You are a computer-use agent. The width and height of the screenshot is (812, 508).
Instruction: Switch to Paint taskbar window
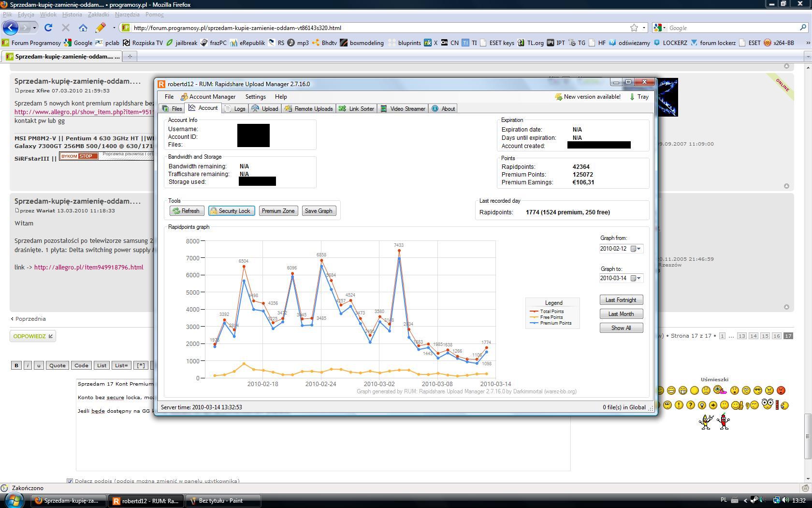[223, 501]
